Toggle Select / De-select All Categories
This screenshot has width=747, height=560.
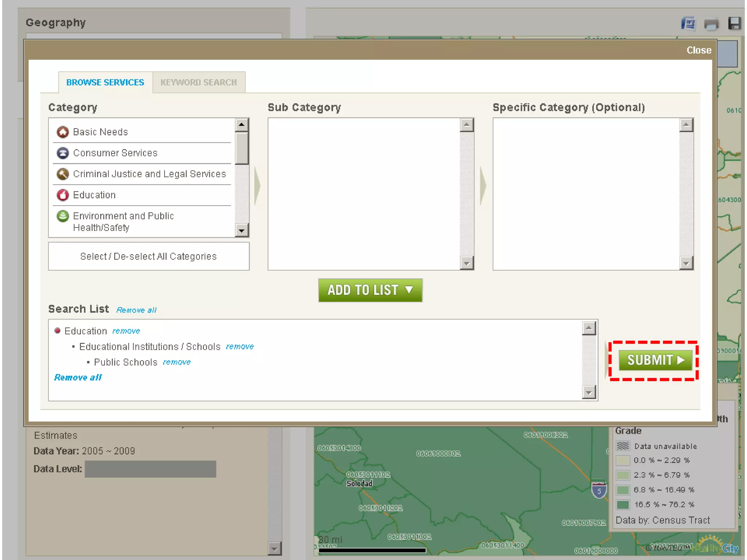148,256
